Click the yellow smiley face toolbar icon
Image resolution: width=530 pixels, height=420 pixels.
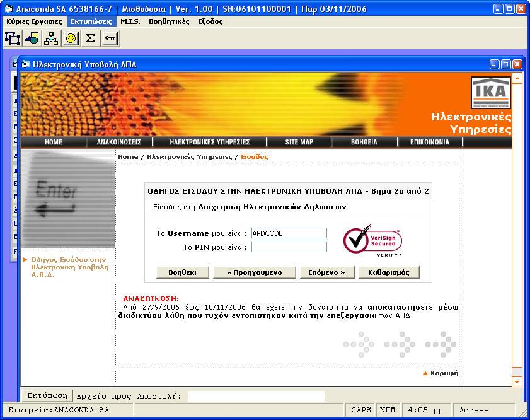coord(71,38)
